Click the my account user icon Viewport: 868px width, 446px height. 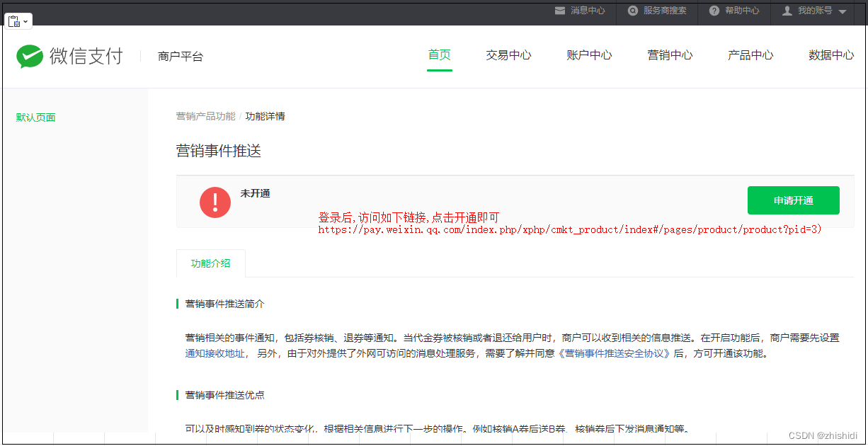(x=787, y=11)
